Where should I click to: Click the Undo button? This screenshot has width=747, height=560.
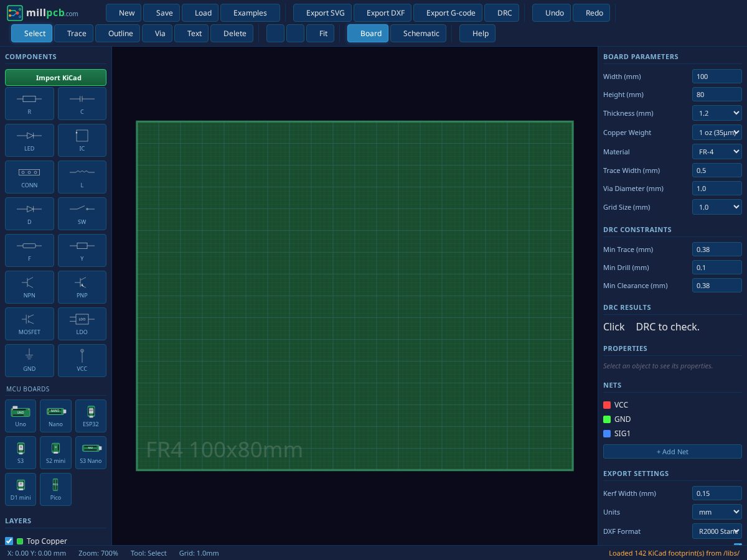[552, 13]
